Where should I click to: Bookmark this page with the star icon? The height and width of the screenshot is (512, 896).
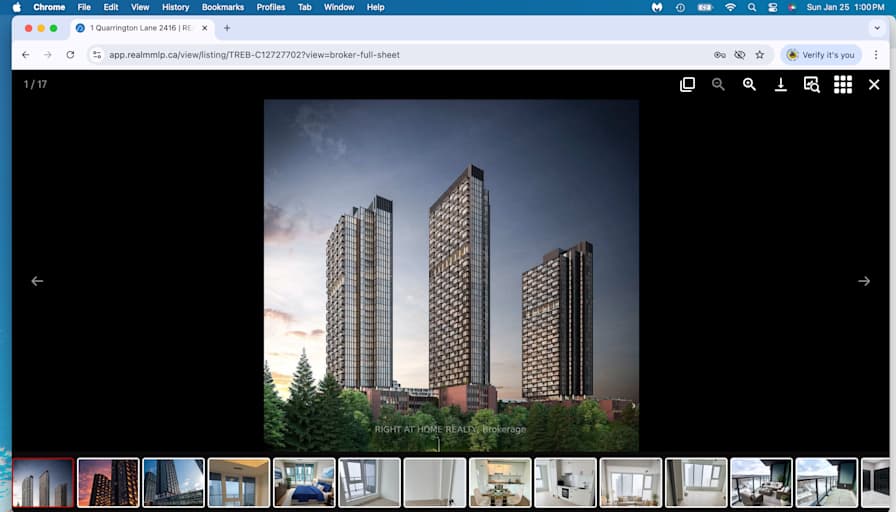[759, 55]
